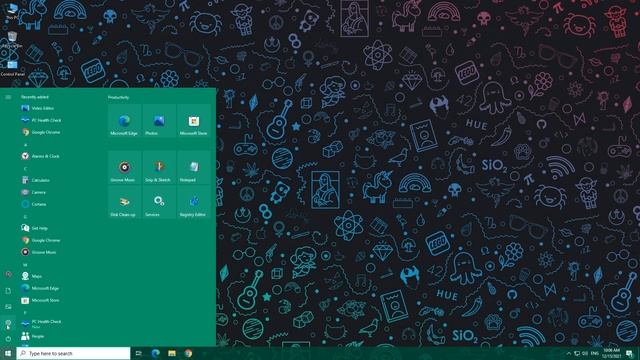Click the taskbar search box
Image resolution: width=640 pixels, height=360 pixels.
click(x=73, y=353)
